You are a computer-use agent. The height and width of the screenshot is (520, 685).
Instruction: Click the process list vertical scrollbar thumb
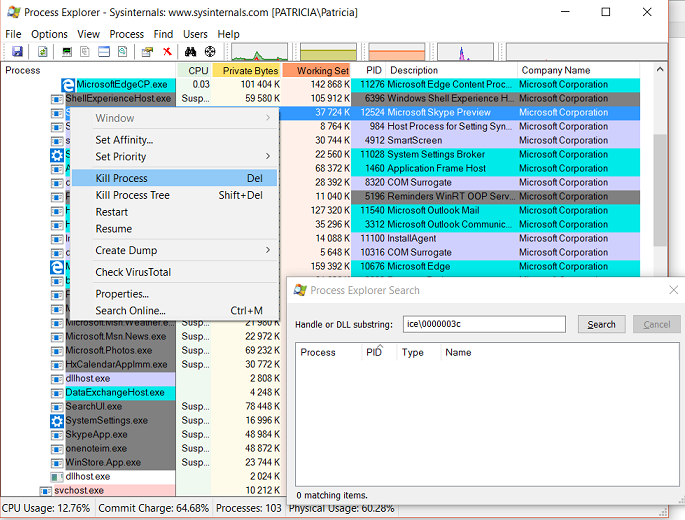click(x=660, y=190)
